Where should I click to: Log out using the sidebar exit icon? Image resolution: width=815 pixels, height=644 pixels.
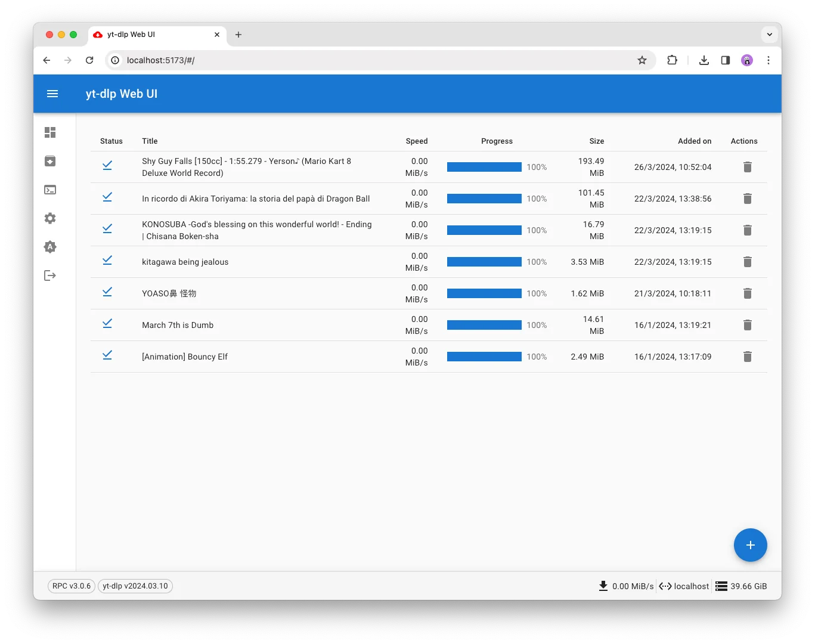(50, 275)
